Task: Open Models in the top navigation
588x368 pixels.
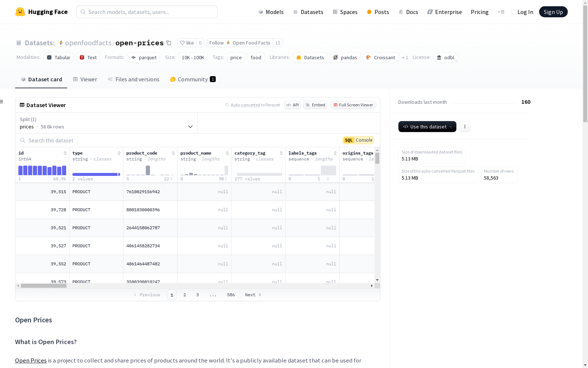Action: pyautogui.click(x=271, y=12)
